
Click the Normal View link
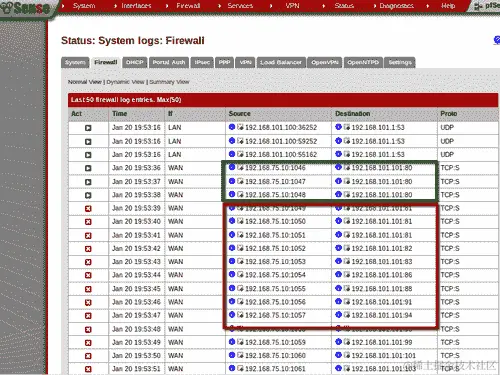(x=85, y=82)
